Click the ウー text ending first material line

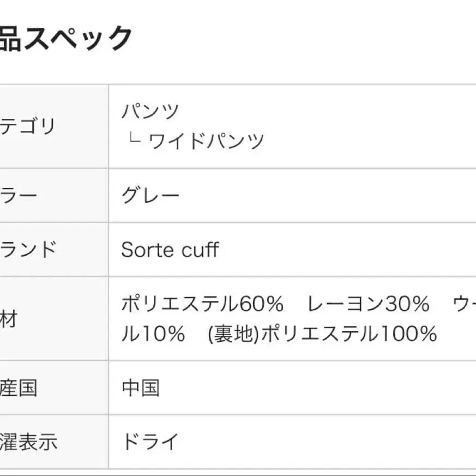[x=464, y=304]
